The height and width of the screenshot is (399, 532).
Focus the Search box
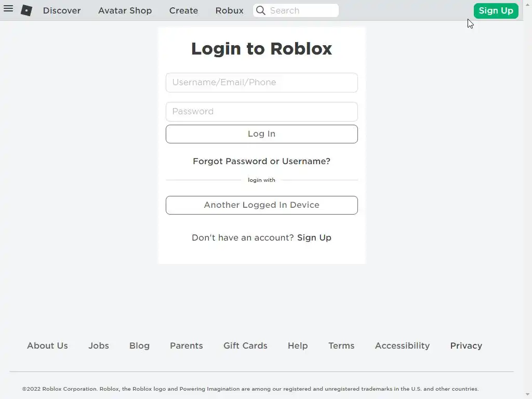coord(296,10)
